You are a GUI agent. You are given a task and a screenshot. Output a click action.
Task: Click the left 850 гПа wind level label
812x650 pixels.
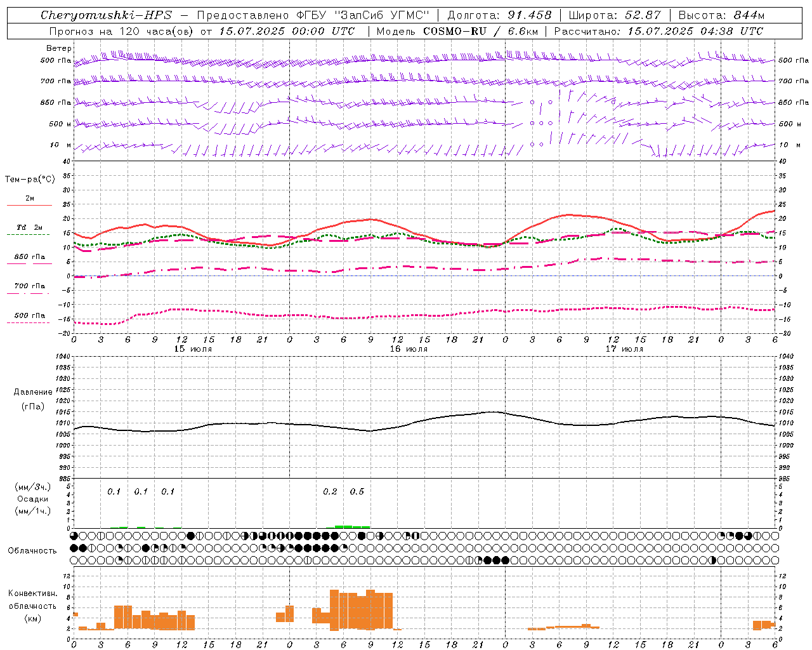click(56, 102)
